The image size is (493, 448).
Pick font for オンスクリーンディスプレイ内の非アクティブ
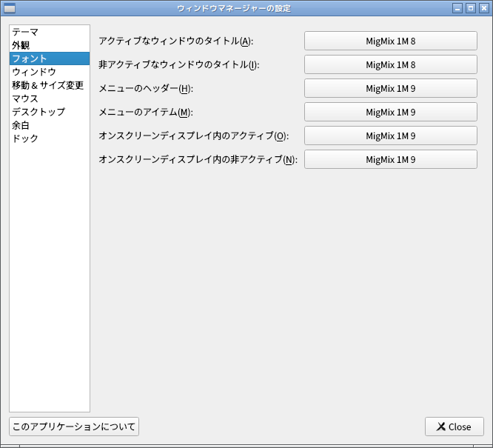click(x=391, y=159)
